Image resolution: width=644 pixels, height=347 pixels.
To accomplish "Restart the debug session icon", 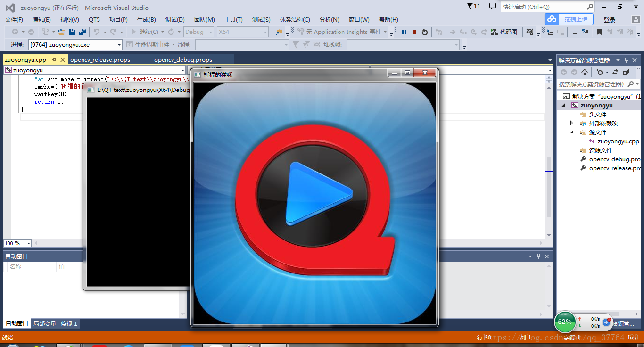I will click(x=425, y=32).
